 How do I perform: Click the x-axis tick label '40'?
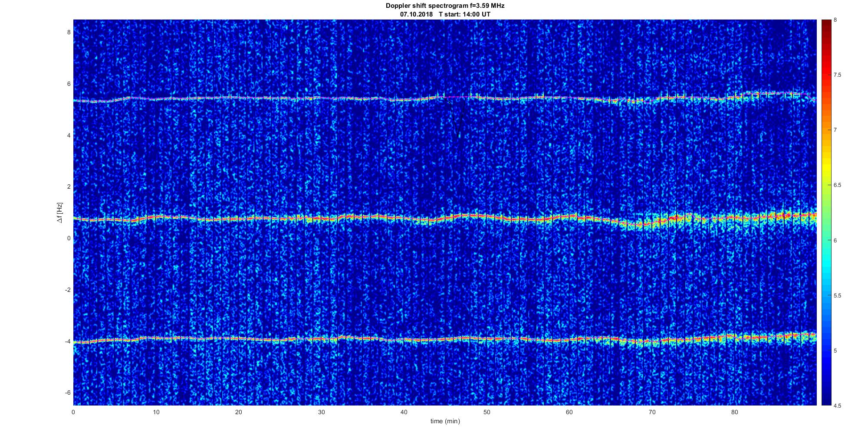tap(404, 412)
